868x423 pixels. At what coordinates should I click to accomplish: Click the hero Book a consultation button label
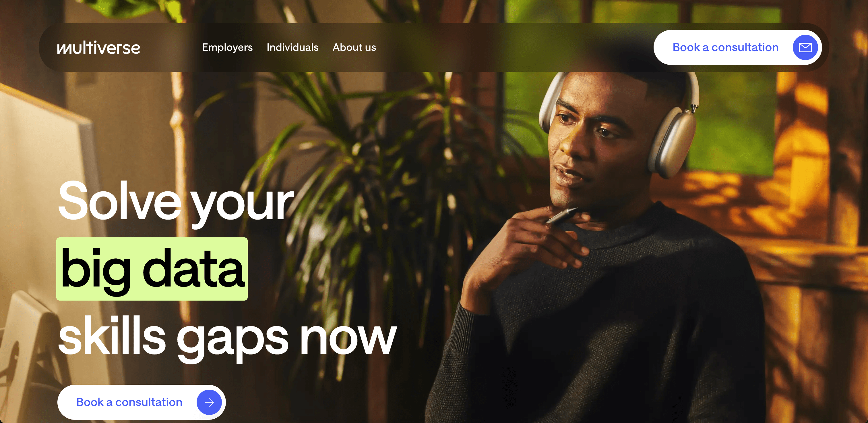(129, 402)
